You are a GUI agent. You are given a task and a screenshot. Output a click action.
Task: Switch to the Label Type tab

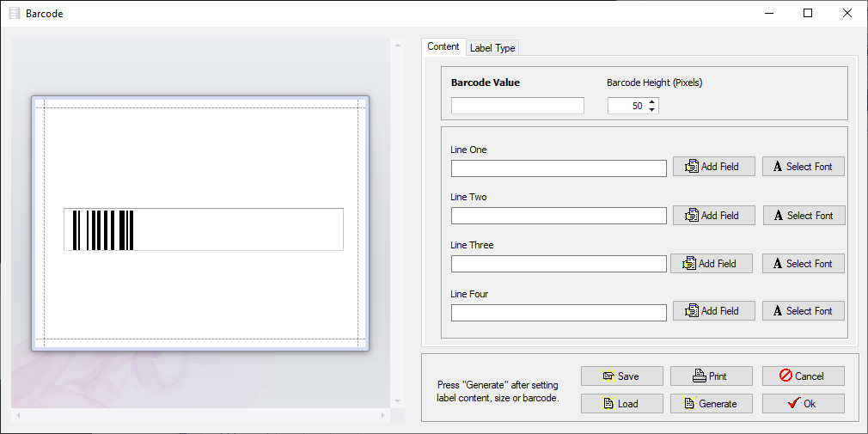pos(492,48)
